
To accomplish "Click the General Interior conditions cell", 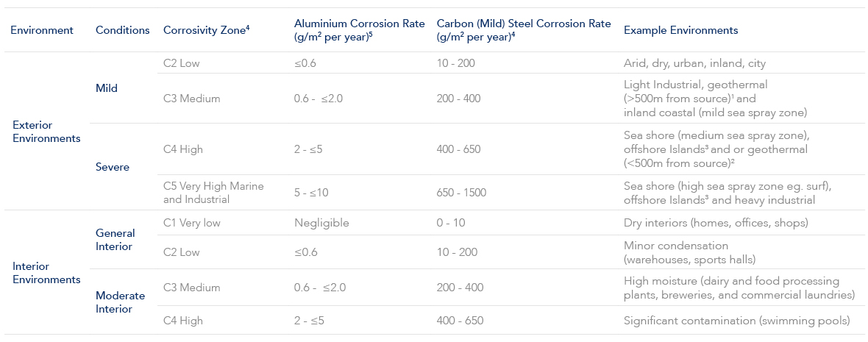I will click(x=115, y=240).
